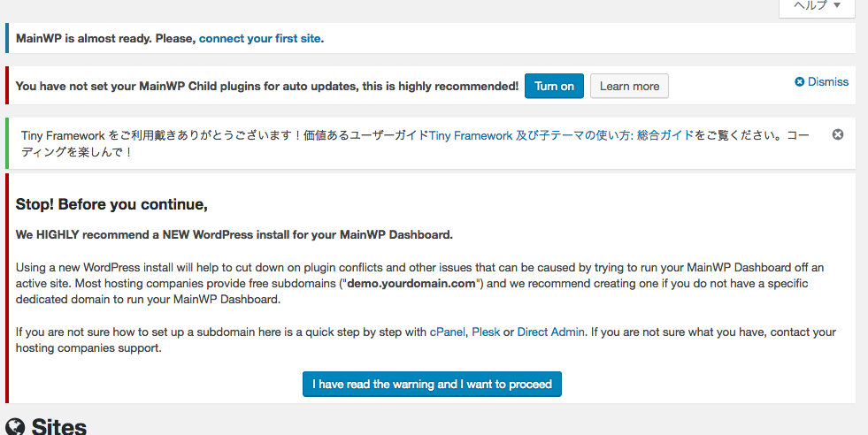This screenshot has height=435, width=868.
Task: Click the Dismiss circle-x icon
Action: point(799,82)
